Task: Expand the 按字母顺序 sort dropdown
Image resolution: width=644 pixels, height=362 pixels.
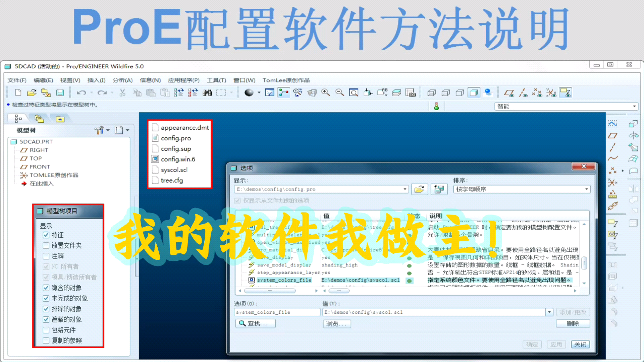Action: tap(586, 189)
